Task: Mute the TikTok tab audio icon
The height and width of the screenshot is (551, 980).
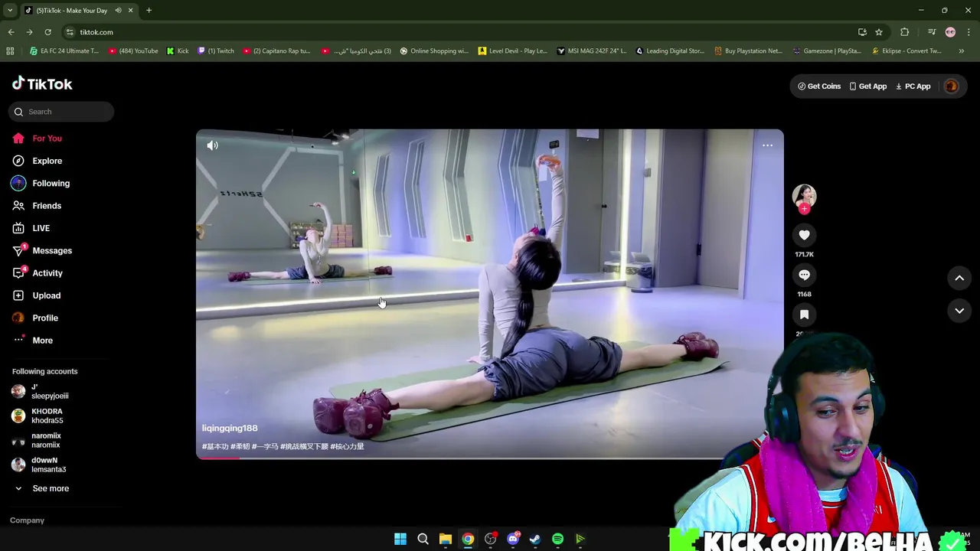Action: [118, 11]
